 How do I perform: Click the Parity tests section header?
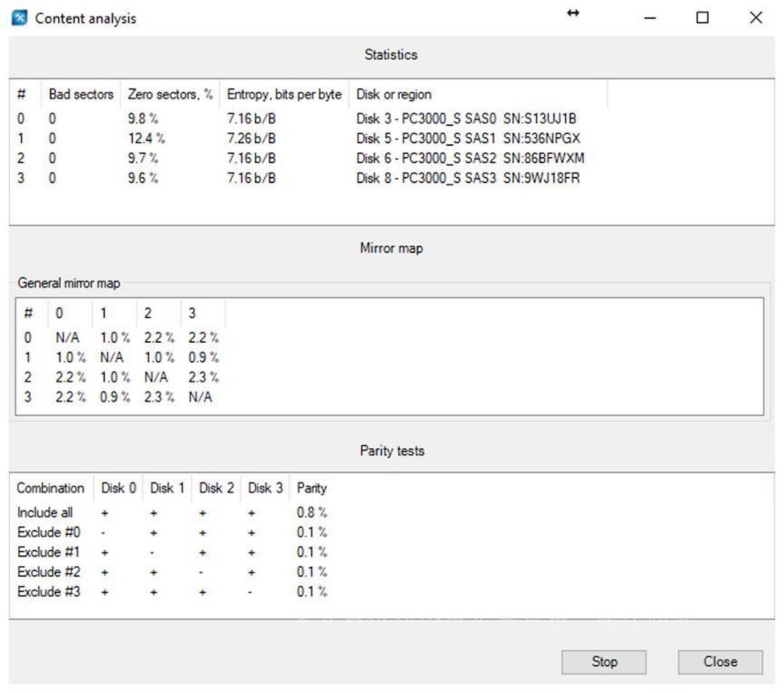point(391,450)
